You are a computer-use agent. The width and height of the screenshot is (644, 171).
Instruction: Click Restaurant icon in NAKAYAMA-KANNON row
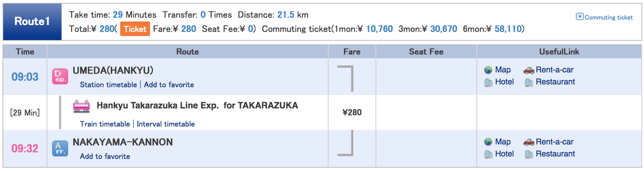(x=529, y=154)
